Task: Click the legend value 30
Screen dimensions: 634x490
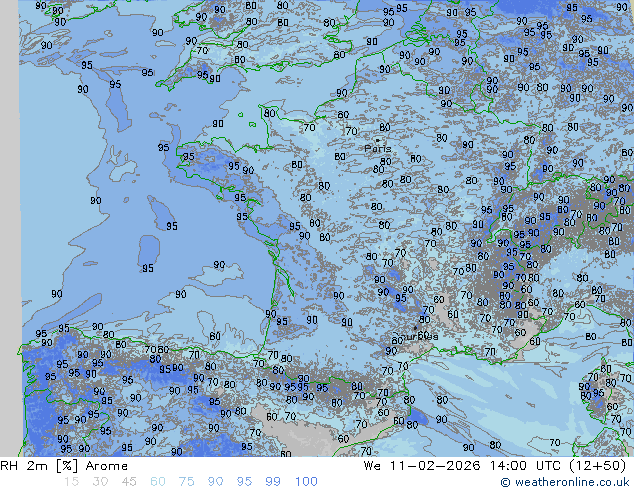Action: tap(100, 482)
